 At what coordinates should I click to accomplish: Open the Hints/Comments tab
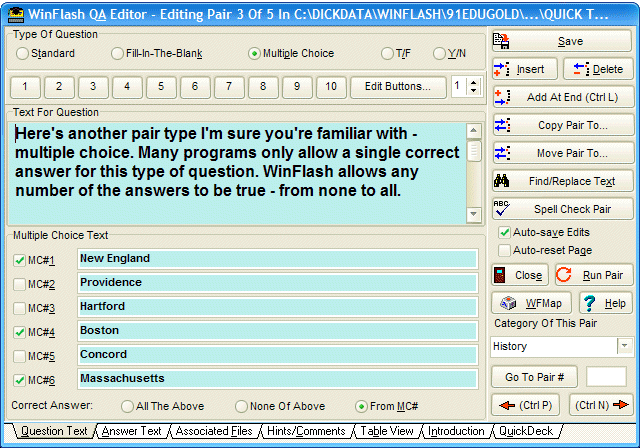point(306,431)
